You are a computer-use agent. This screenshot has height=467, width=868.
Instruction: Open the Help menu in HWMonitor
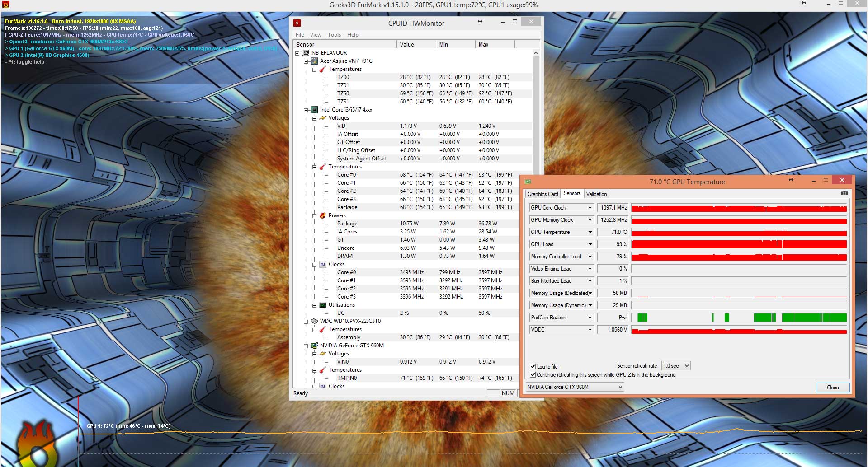[353, 35]
